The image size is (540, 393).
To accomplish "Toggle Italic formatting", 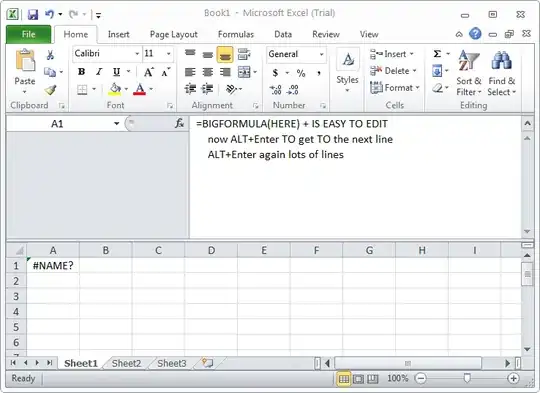I will tap(99, 72).
